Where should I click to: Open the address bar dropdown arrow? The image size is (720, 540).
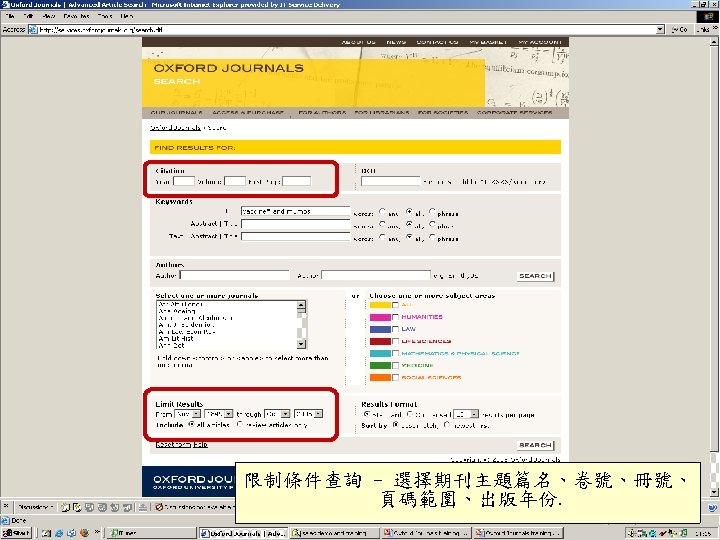tap(660, 29)
